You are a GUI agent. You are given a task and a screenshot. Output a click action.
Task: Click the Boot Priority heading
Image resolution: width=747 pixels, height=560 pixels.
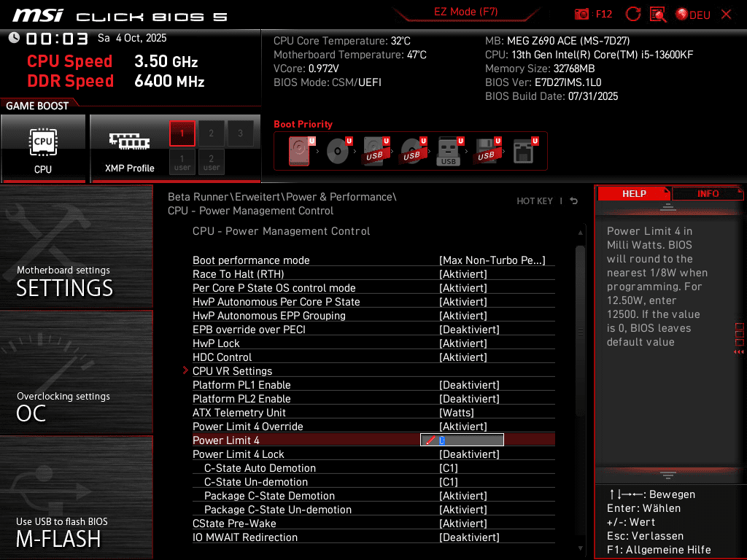click(303, 124)
